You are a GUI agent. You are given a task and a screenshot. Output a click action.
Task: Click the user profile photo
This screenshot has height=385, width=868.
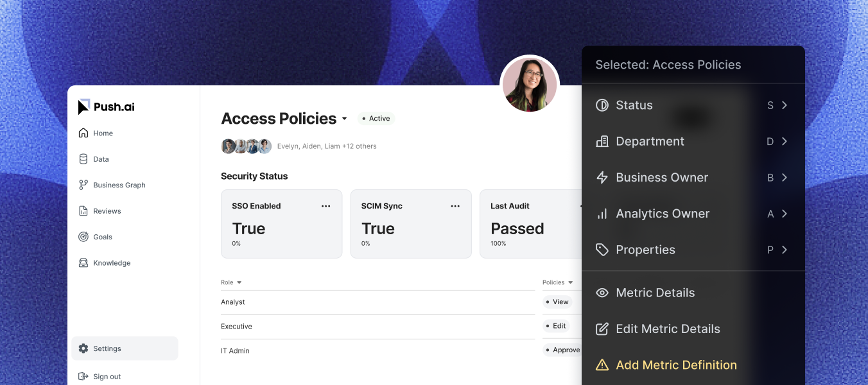pos(530,85)
